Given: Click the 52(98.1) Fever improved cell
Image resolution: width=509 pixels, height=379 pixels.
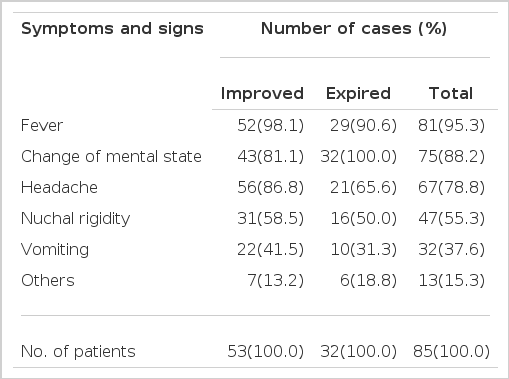Looking at the screenshot, I should click(x=270, y=126).
